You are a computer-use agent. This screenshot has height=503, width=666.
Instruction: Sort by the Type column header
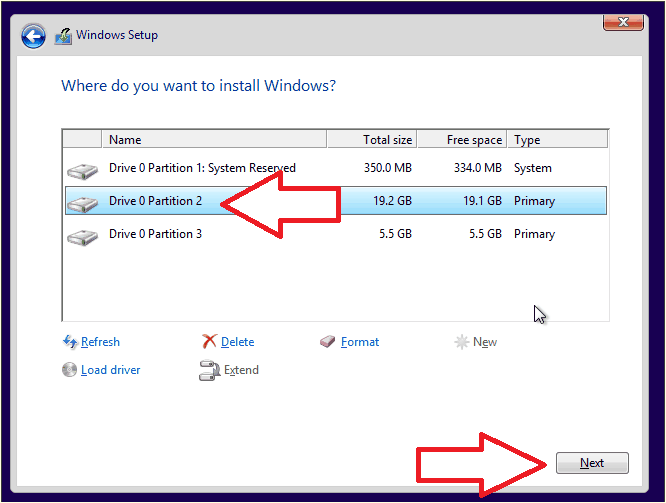[558, 139]
